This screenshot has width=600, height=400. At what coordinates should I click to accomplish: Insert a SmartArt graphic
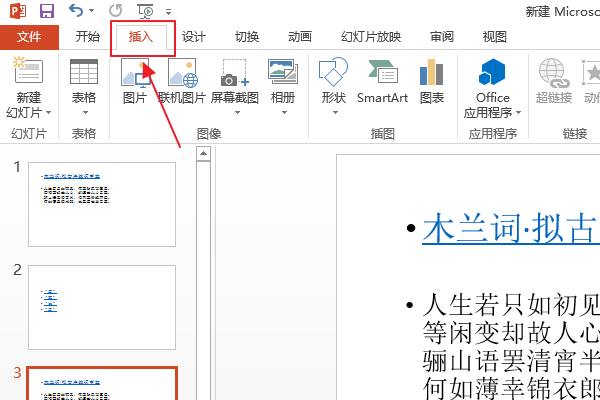pyautogui.click(x=382, y=82)
